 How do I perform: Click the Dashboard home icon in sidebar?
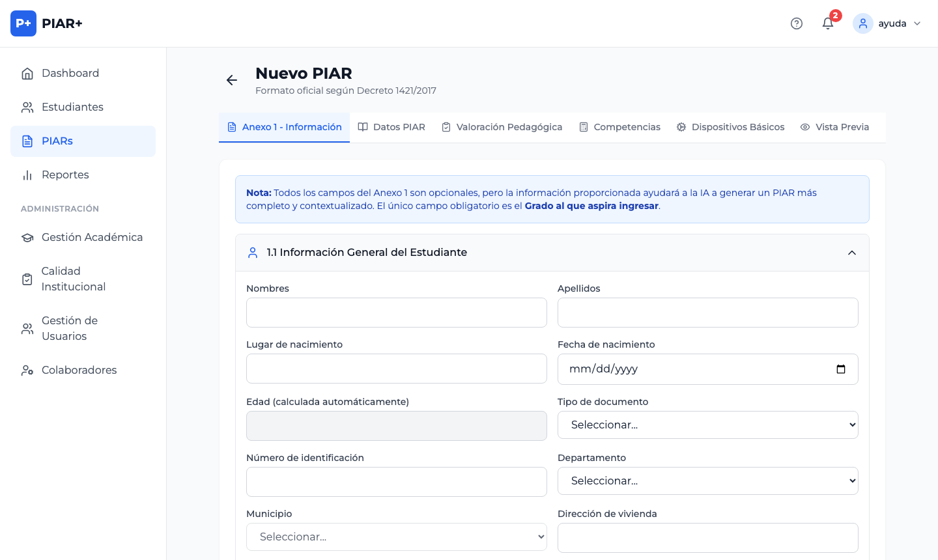[27, 74]
